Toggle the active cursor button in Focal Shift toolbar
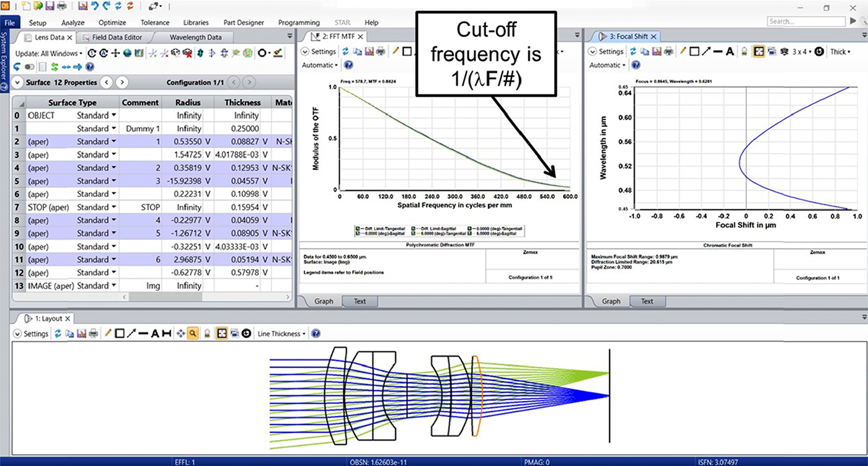 [x=758, y=51]
